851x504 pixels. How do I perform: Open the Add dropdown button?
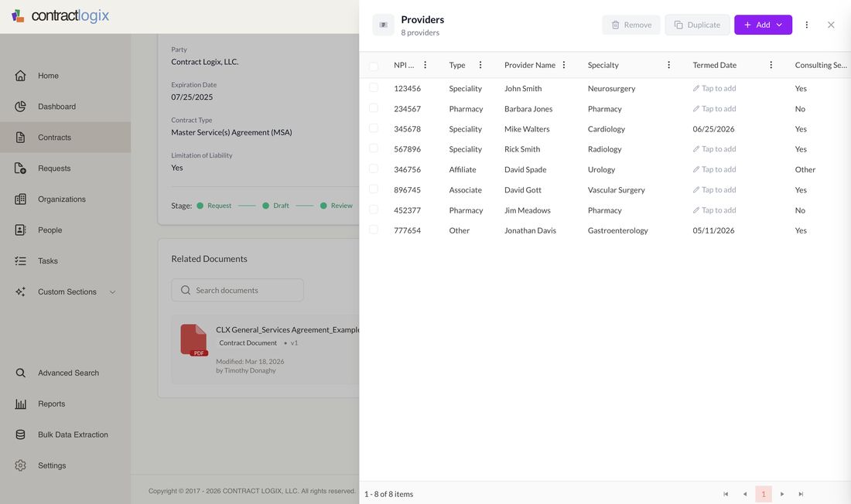click(x=763, y=25)
